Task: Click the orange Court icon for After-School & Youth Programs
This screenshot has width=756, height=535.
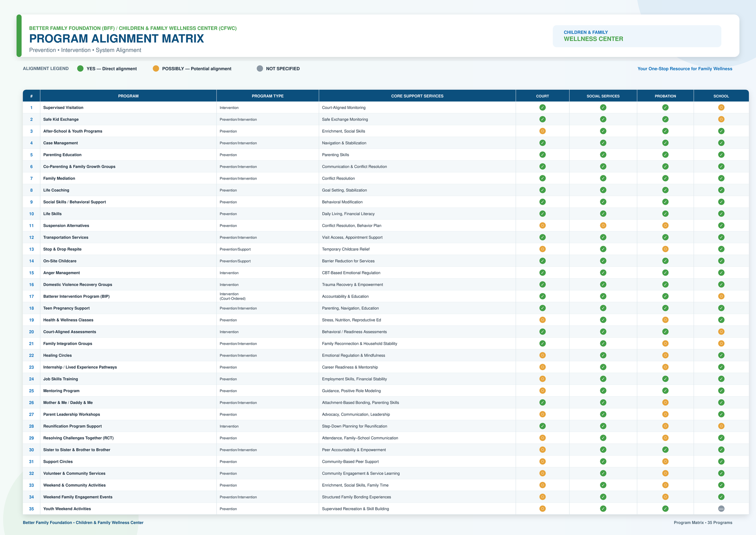Action: tap(543, 131)
